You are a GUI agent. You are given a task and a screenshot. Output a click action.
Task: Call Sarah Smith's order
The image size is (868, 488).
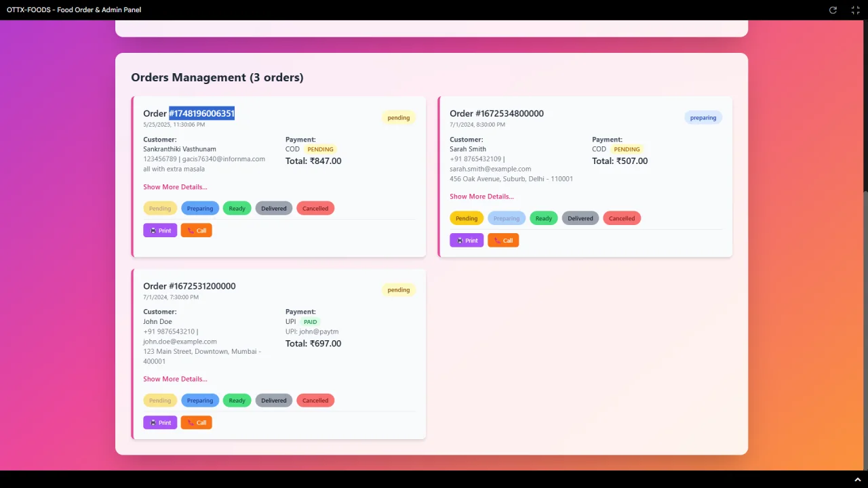pyautogui.click(x=503, y=240)
